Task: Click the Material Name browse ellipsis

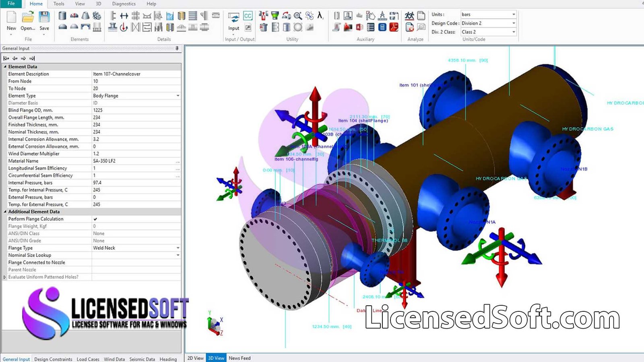Action: pyautogui.click(x=178, y=161)
